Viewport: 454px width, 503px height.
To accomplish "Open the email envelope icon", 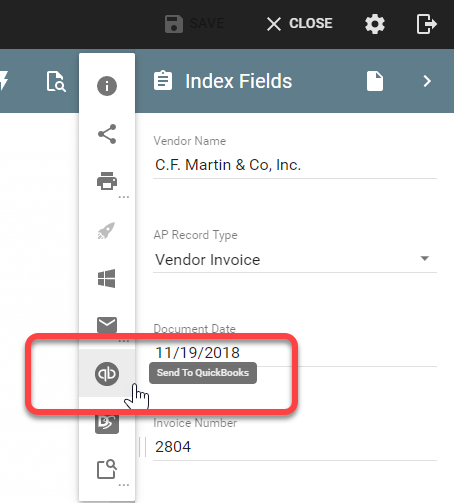I will click(107, 325).
